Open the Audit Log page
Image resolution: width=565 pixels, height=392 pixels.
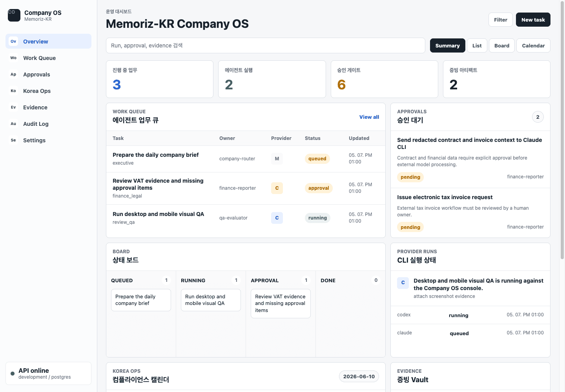click(x=48, y=123)
